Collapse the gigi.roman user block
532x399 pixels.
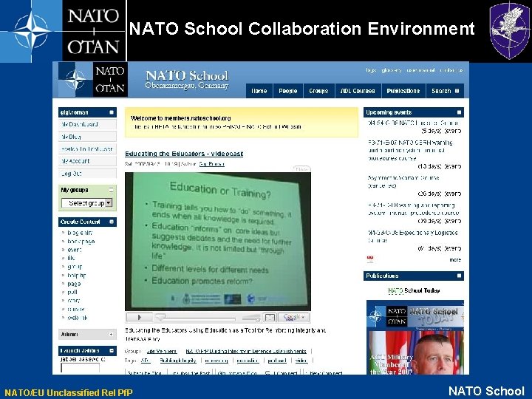click(x=112, y=112)
